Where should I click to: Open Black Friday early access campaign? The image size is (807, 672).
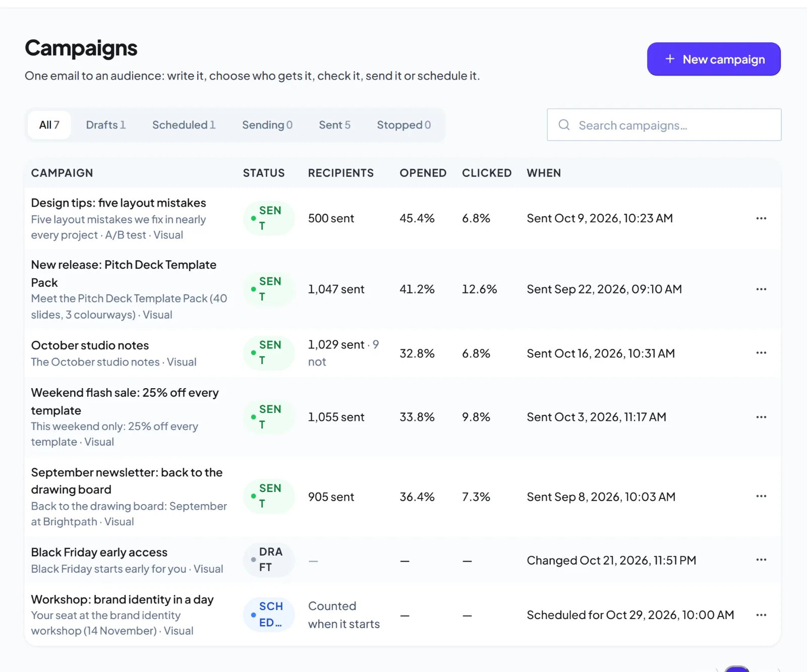[99, 552]
